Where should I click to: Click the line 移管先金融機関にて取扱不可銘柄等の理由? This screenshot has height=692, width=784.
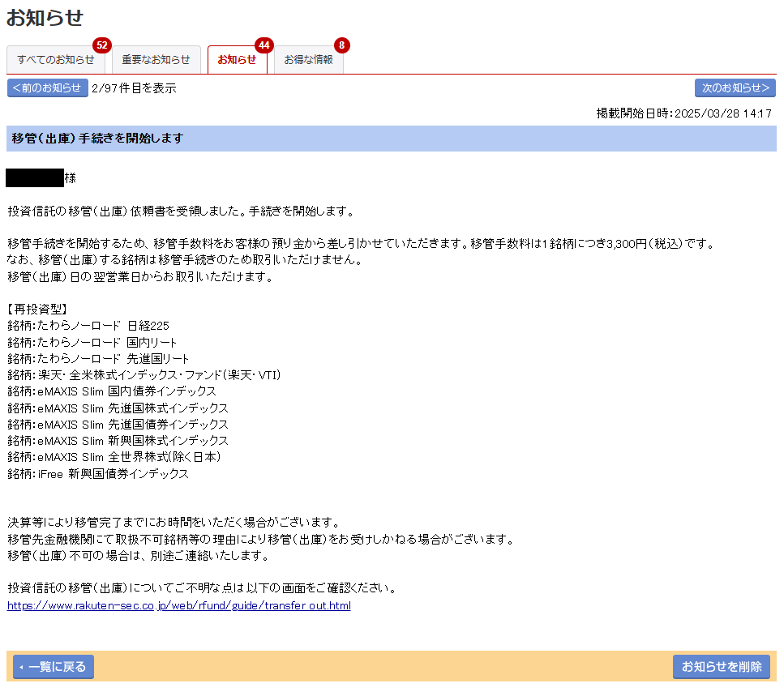click(262, 539)
